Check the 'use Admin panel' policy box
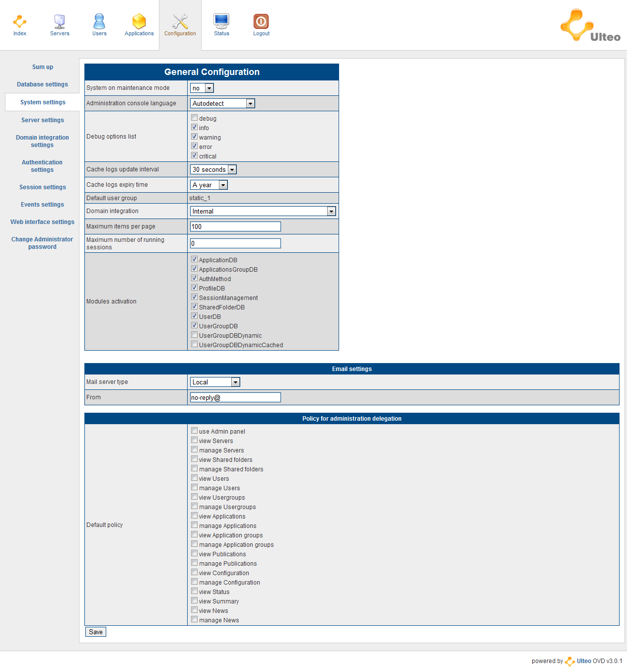 (x=195, y=431)
